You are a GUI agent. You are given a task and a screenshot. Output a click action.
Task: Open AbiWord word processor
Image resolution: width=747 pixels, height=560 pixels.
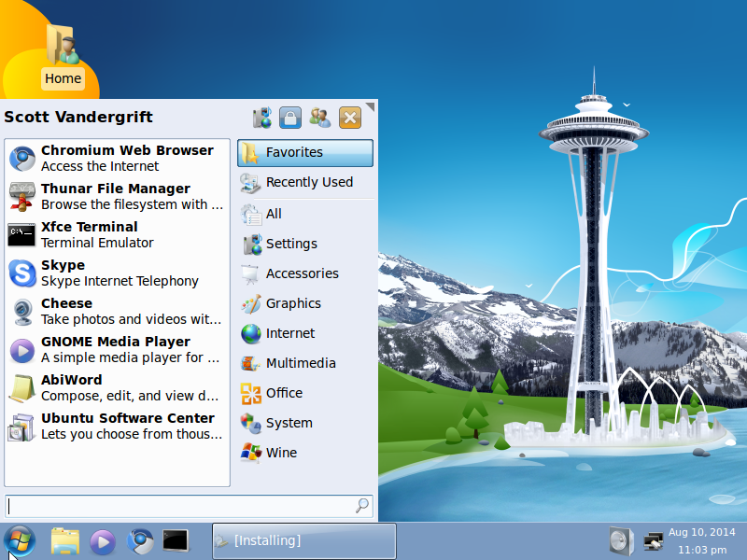click(x=112, y=386)
